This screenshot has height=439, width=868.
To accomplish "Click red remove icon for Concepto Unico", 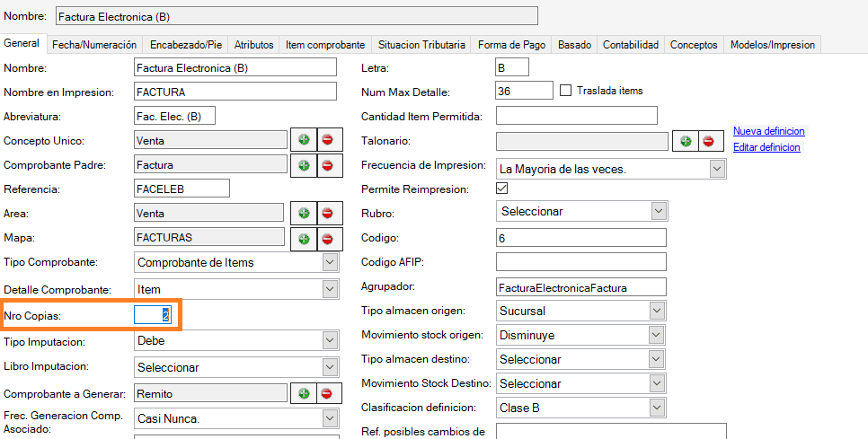I will (x=328, y=140).
